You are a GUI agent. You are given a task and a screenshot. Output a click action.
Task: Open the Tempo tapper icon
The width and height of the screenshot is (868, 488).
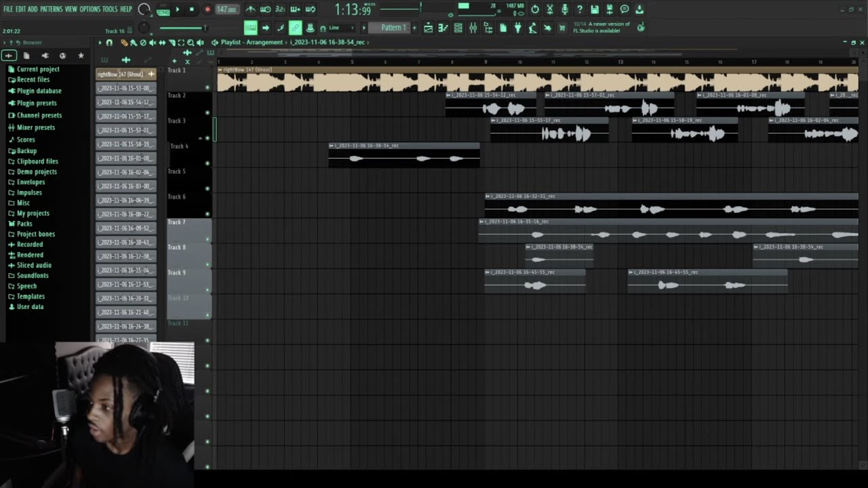[533, 28]
